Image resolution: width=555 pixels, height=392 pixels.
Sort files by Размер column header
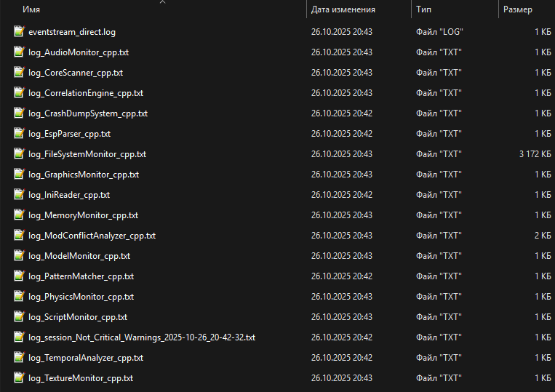pos(517,10)
